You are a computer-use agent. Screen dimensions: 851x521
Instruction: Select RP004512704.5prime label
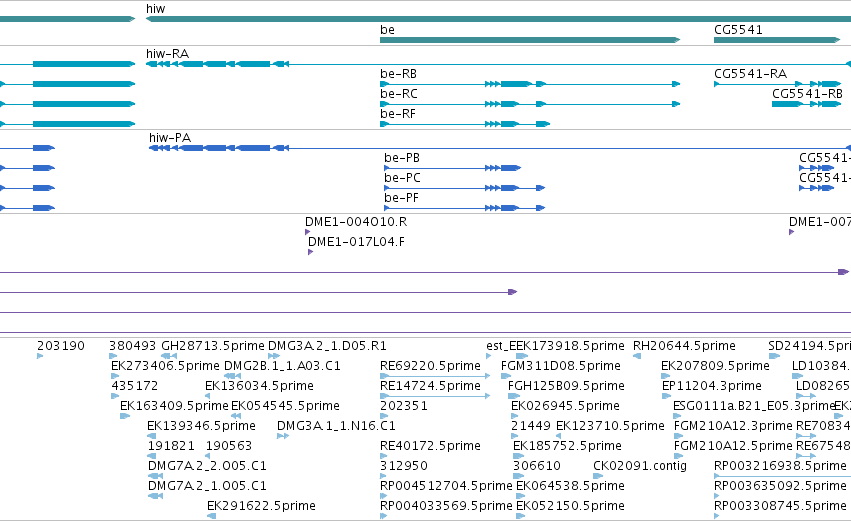point(446,486)
